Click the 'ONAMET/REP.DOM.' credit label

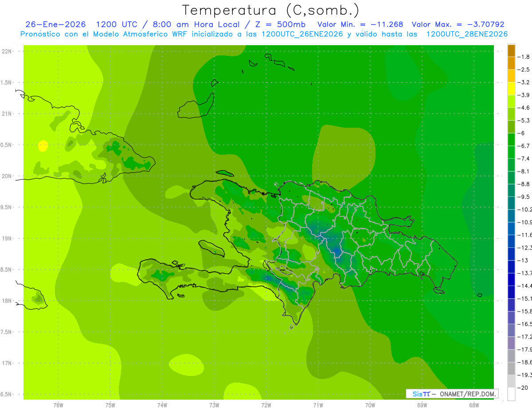(468, 394)
